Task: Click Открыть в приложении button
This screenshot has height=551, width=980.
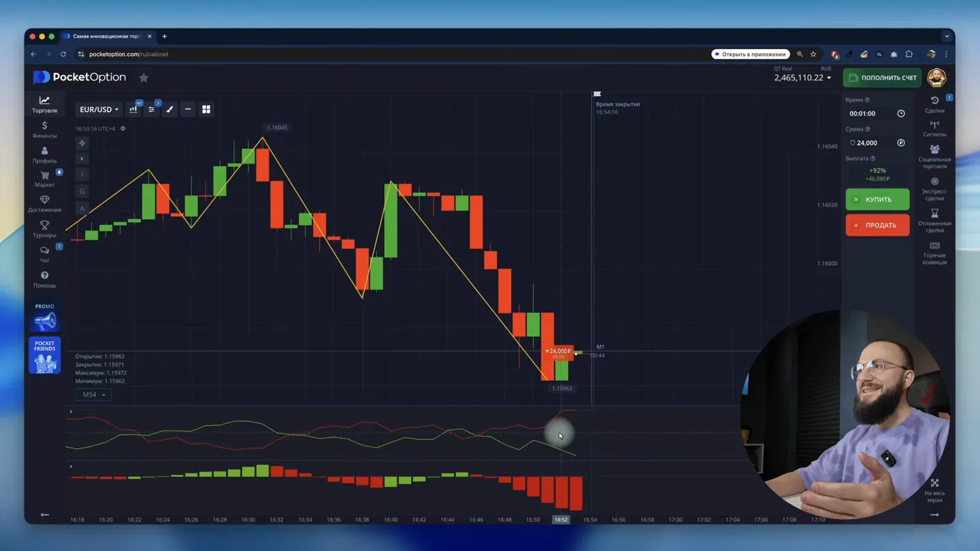Action: tap(750, 54)
